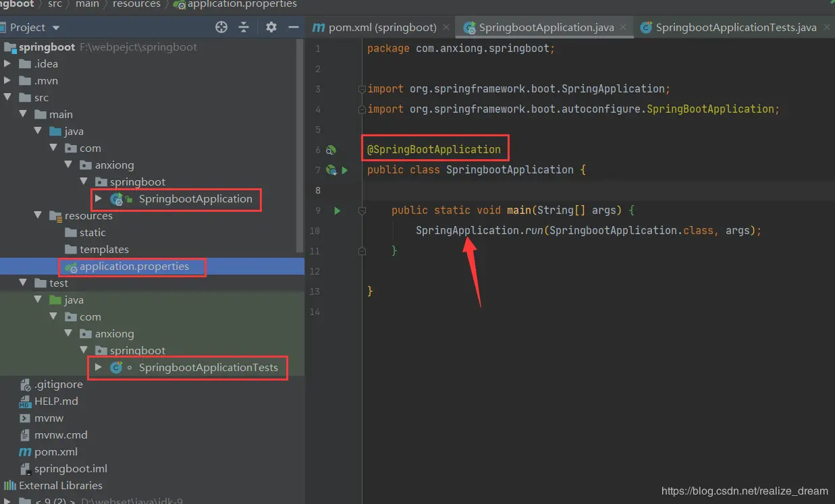This screenshot has height=504, width=835.
Task: Select the .gitignore file
Action: click(58, 385)
